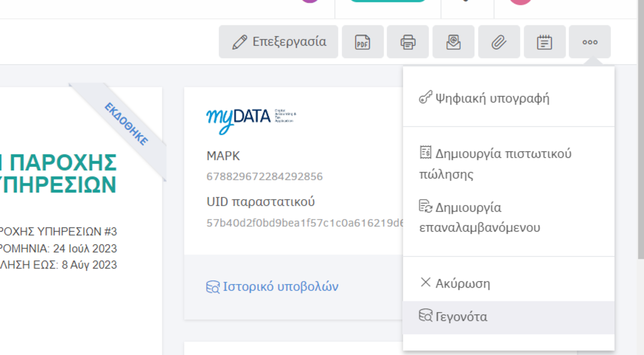Click the date 24 Ιούλ 2023

(x=85, y=248)
